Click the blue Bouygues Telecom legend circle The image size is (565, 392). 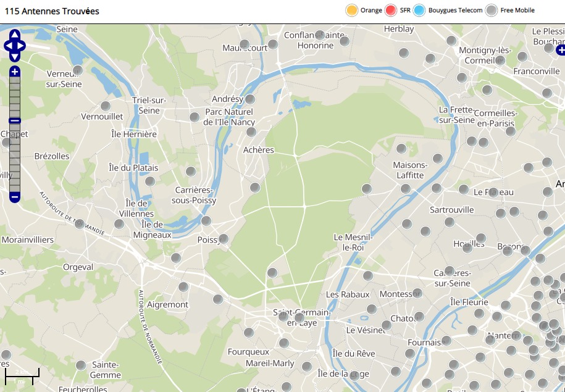coord(420,10)
